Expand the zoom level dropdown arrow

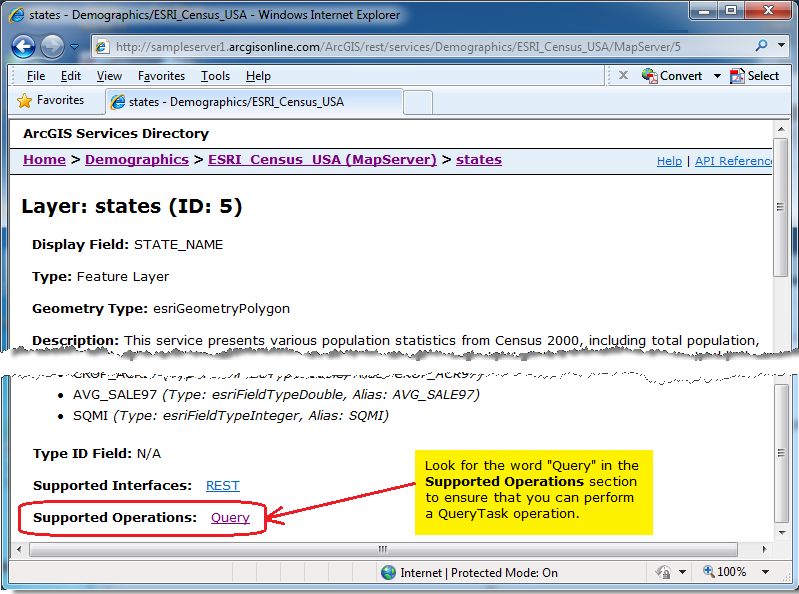(x=765, y=572)
